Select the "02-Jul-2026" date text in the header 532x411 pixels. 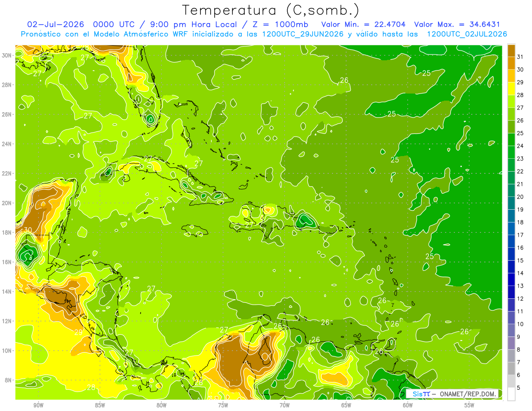click(56, 24)
